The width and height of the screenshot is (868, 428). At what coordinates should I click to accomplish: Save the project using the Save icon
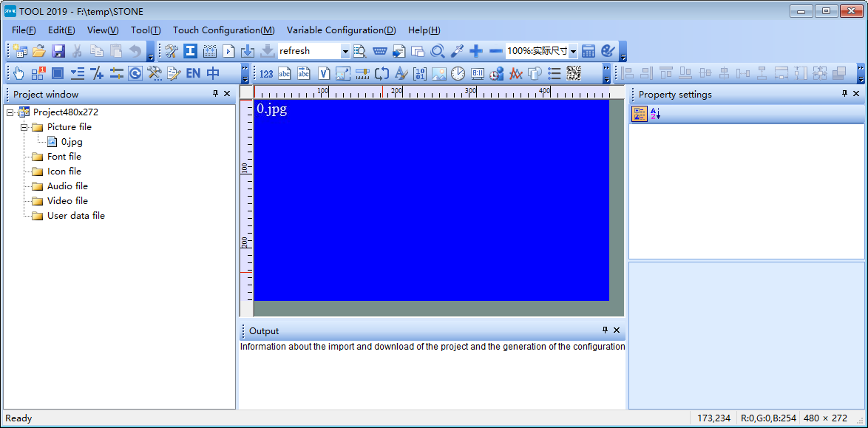(58, 50)
